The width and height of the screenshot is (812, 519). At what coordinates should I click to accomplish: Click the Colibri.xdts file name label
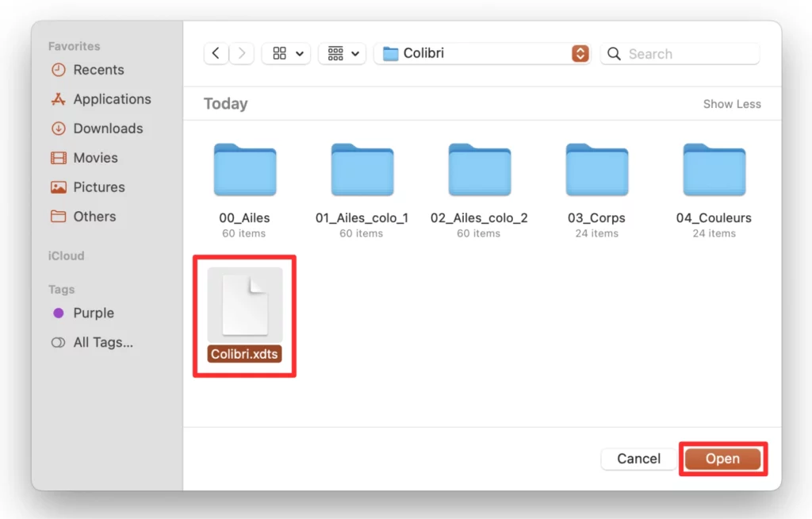click(x=244, y=354)
